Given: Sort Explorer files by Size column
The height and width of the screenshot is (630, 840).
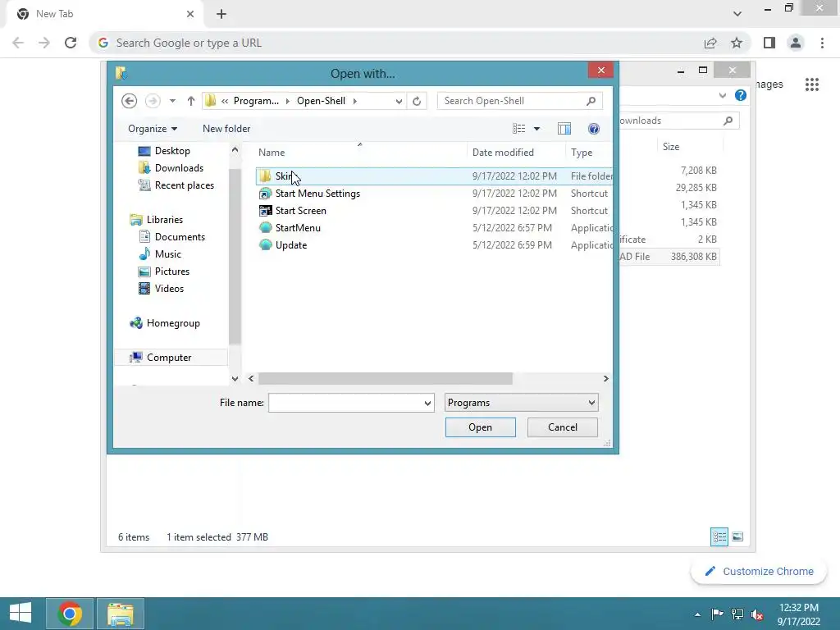Looking at the screenshot, I should coord(671,147).
